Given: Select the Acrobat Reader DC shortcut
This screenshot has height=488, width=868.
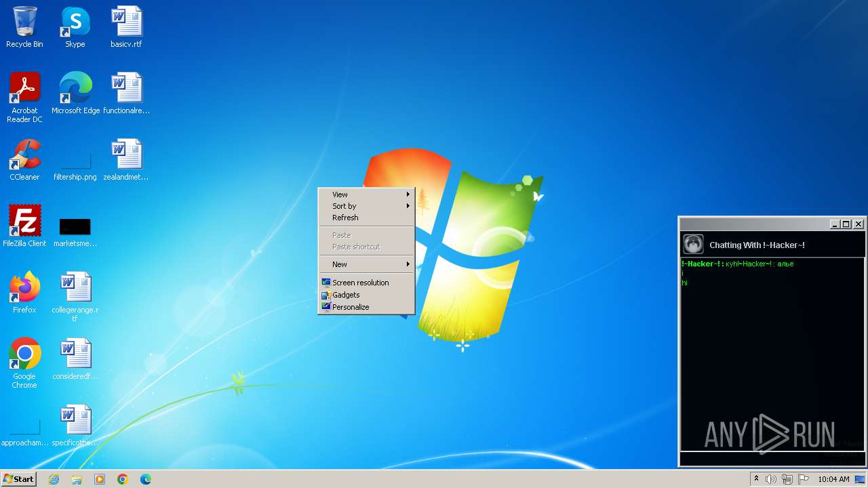Looking at the screenshot, I should 24,98.
